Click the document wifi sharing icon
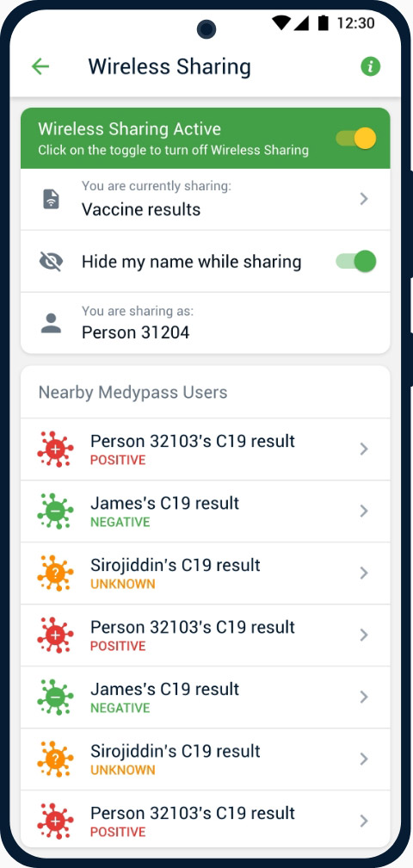This screenshot has height=868, width=413. 52,199
